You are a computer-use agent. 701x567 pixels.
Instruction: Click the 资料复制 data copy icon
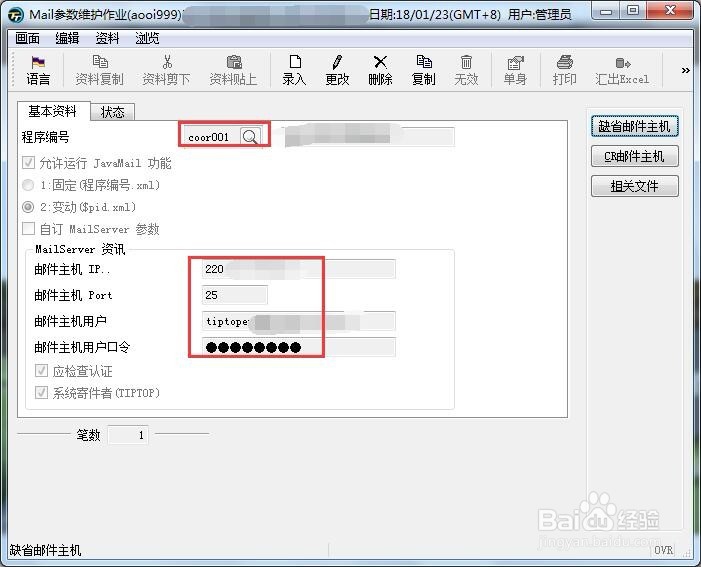(x=99, y=70)
